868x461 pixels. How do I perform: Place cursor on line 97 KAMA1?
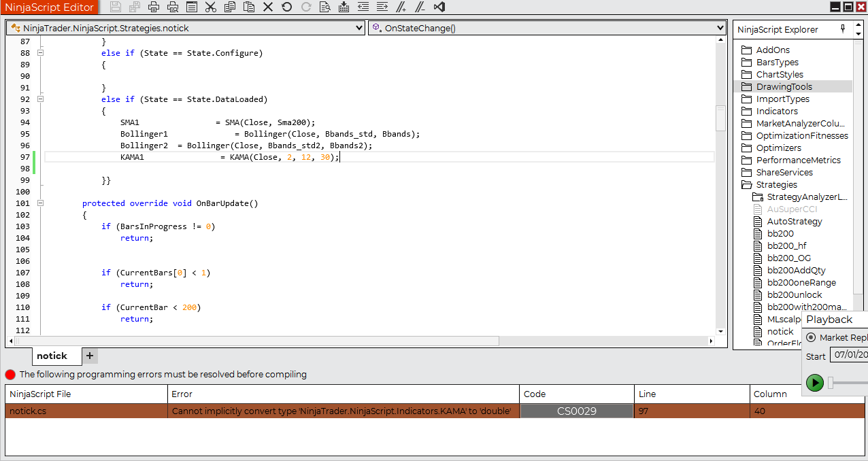(x=132, y=157)
